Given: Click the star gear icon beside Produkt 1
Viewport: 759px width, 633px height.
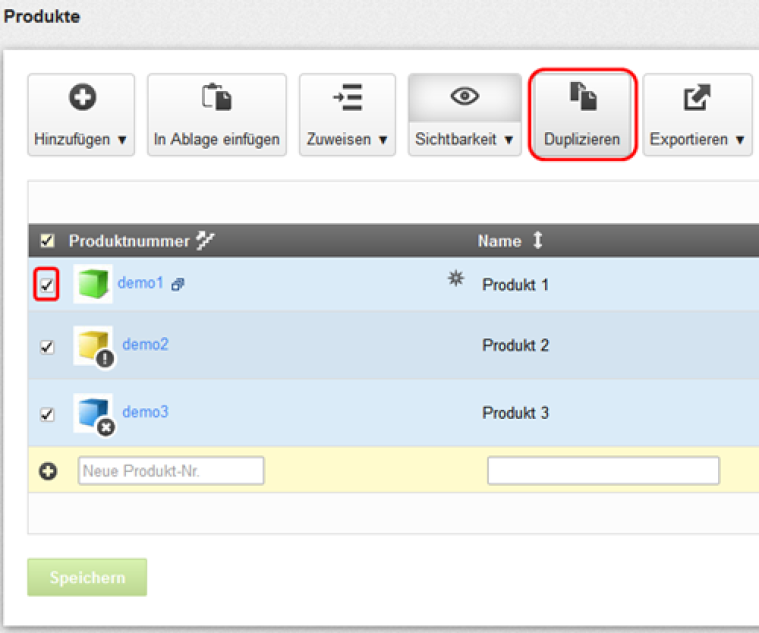Looking at the screenshot, I should coord(456,281).
